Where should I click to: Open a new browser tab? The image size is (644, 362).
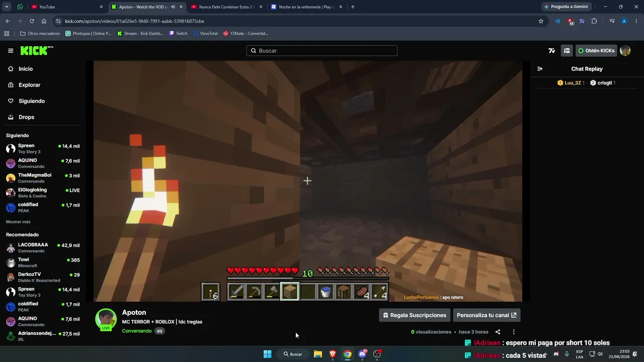point(353,7)
